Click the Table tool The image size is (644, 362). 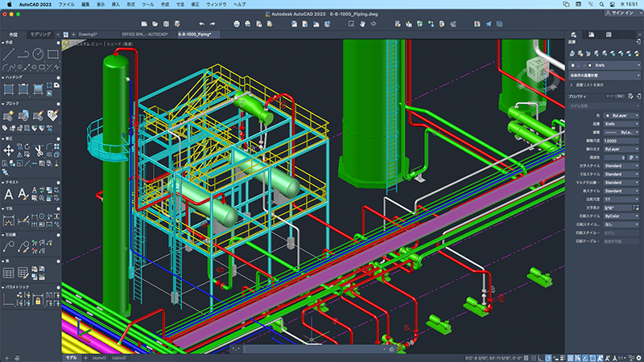[9, 273]
